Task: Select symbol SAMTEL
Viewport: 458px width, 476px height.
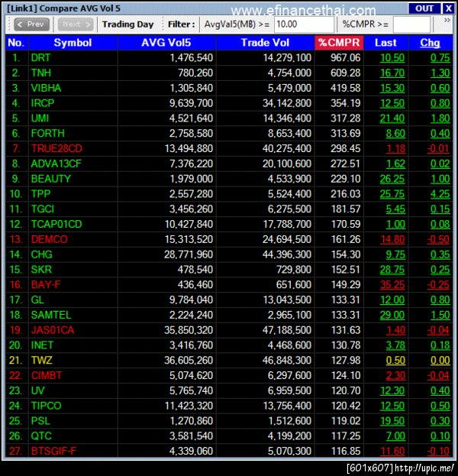Action: click(x=51, y=315)
